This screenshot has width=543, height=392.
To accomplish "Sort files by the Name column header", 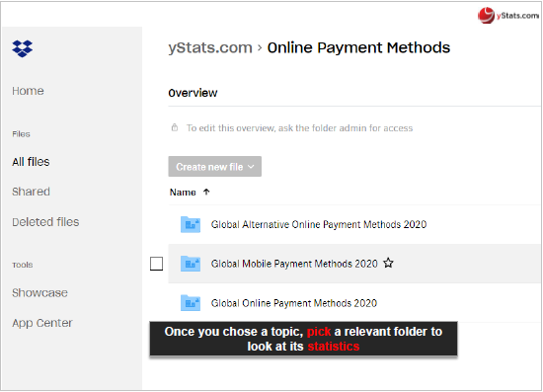I will click(183, 193).
